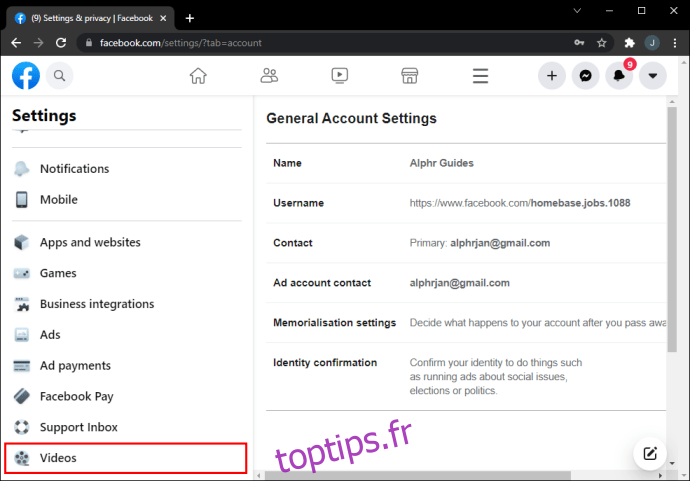Image resolution: width=690 pixels, height=481 pixels.
Task: Go to the Home feed icon
Action: click(198, 76)
